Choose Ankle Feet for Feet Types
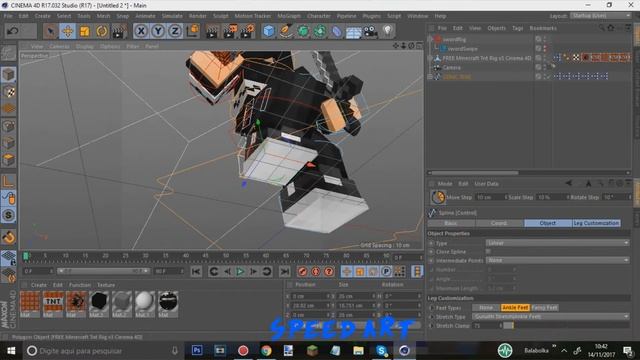 click(515, 307)
